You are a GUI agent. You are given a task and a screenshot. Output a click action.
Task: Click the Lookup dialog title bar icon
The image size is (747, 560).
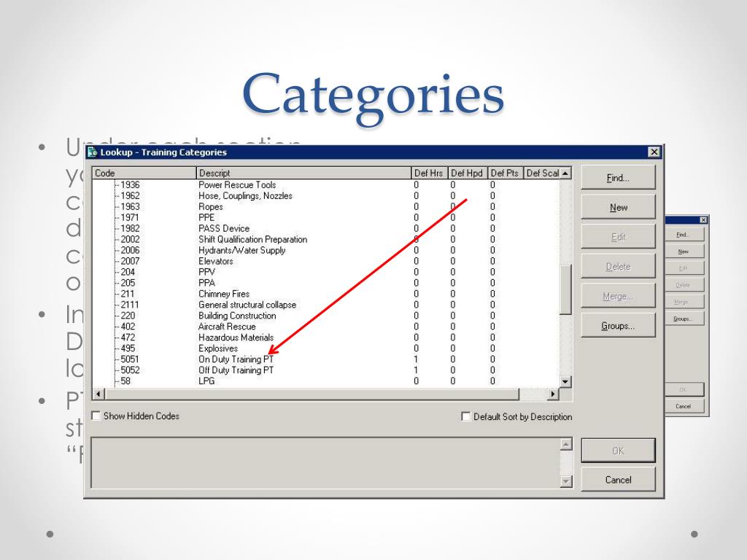[x=92, y=152]
